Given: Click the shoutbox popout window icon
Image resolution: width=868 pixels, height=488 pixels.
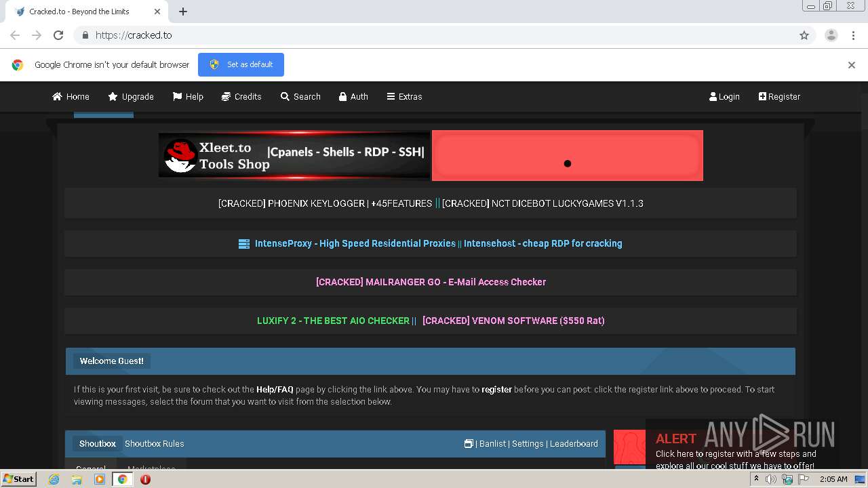Looking at the screenshot, I should [x=469, y=444].
